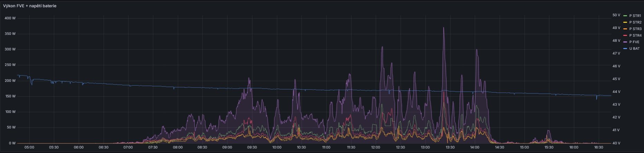Click the 49 V right axis label
The height and width of the screenshot is (153, 644).
tap(616, 28)
